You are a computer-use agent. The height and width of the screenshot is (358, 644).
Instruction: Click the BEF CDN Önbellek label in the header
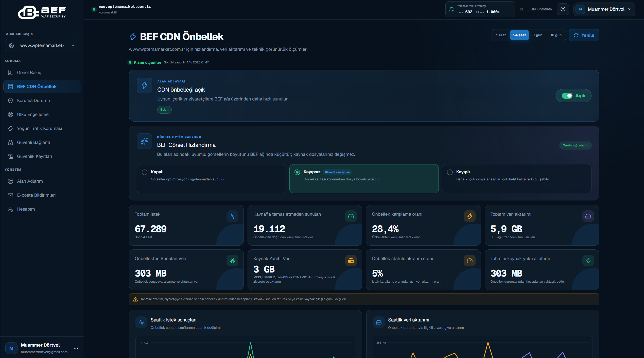(x=536, y=9)
